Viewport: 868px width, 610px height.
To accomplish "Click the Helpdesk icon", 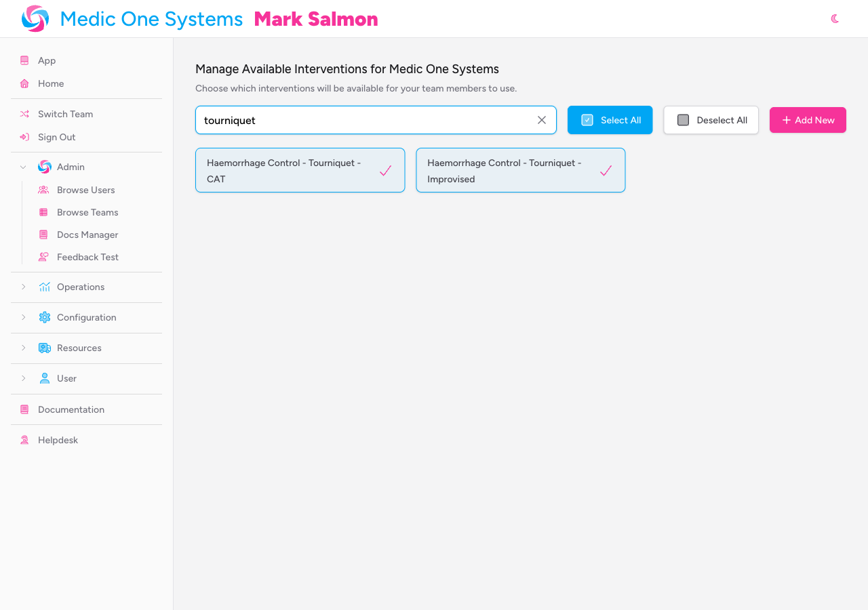I will 24,440.
